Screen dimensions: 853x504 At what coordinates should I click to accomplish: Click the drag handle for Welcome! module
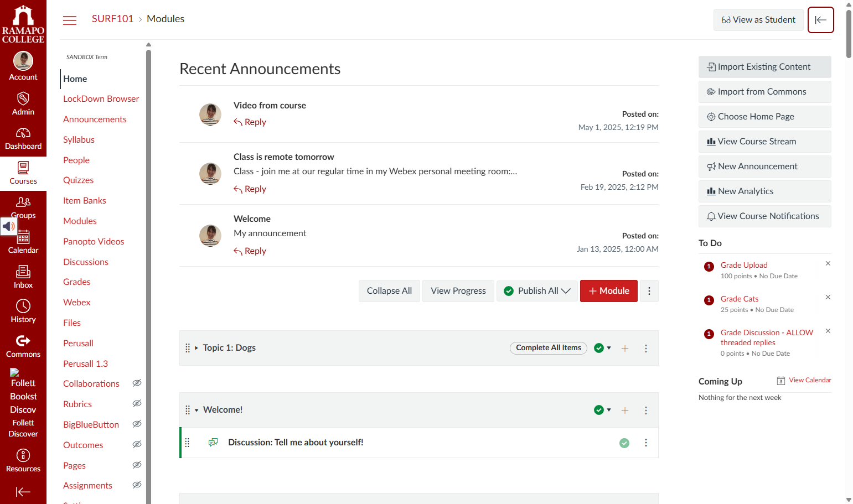click(188, 410)
